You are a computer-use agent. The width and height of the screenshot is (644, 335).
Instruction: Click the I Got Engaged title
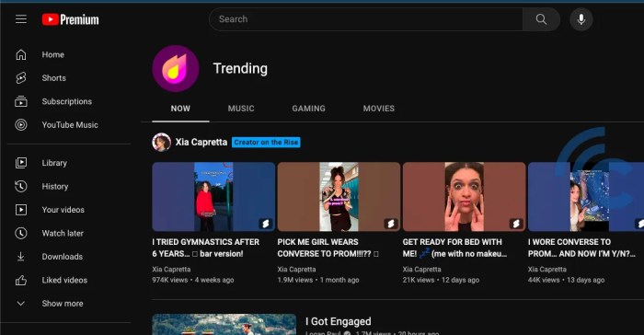(338, 321)
